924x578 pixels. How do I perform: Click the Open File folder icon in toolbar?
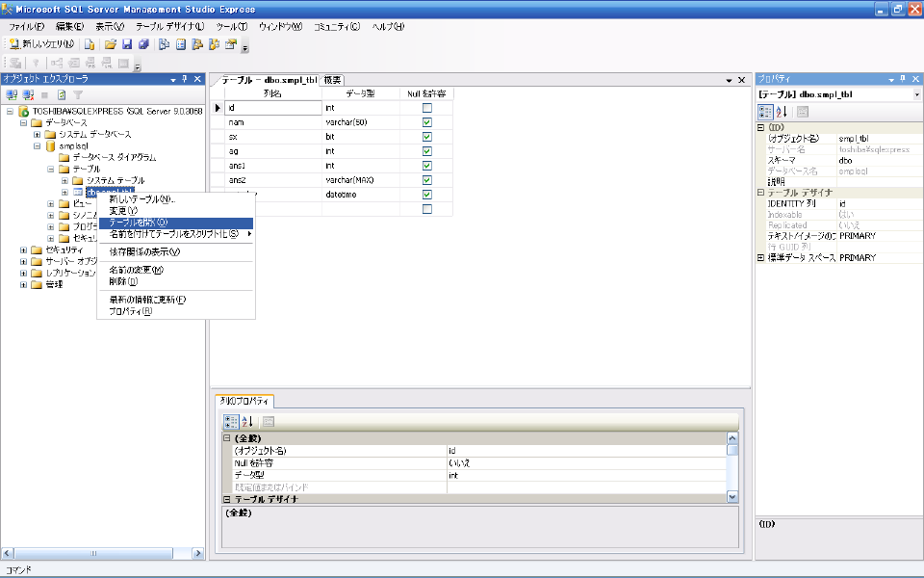pos(111,44)
